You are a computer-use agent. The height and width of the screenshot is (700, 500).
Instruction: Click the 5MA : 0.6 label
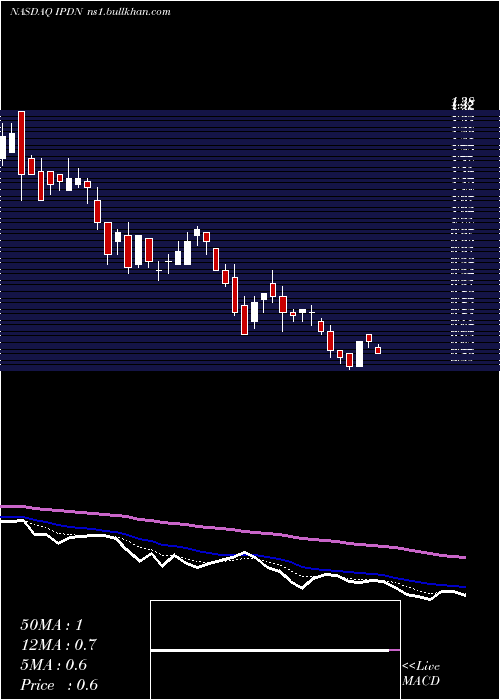[x=54, y=665]
